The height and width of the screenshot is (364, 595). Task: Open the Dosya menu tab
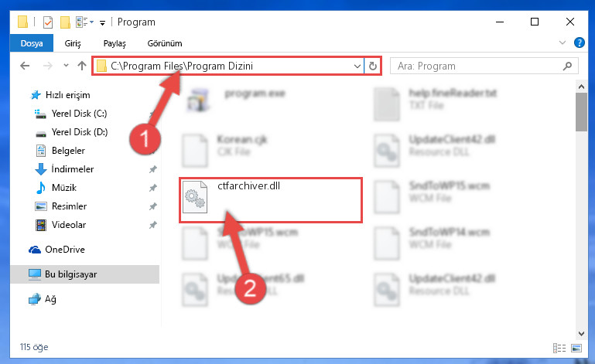click(x=32, y=43)
